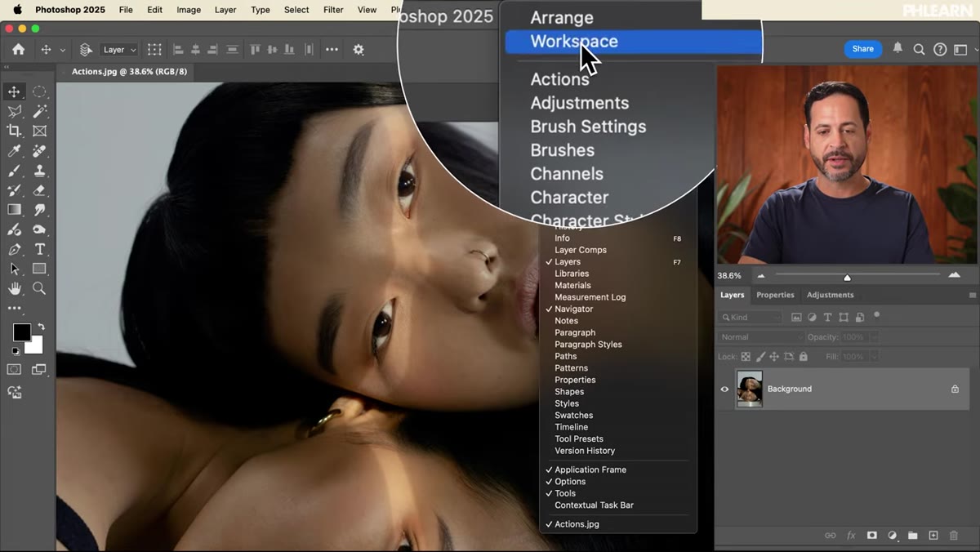Click the Home icon in options bar
The height and width of the screenshot is (552, 980).
coord(18,49)
